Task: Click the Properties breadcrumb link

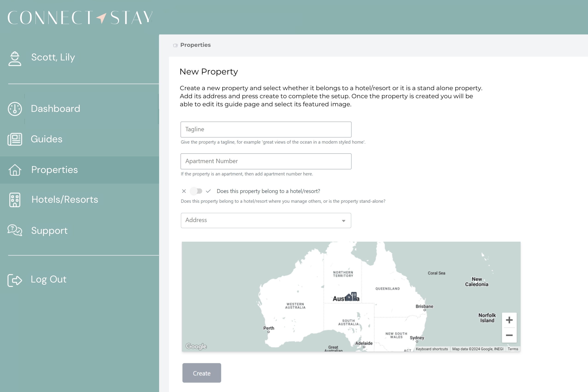Action: point(196,45)
